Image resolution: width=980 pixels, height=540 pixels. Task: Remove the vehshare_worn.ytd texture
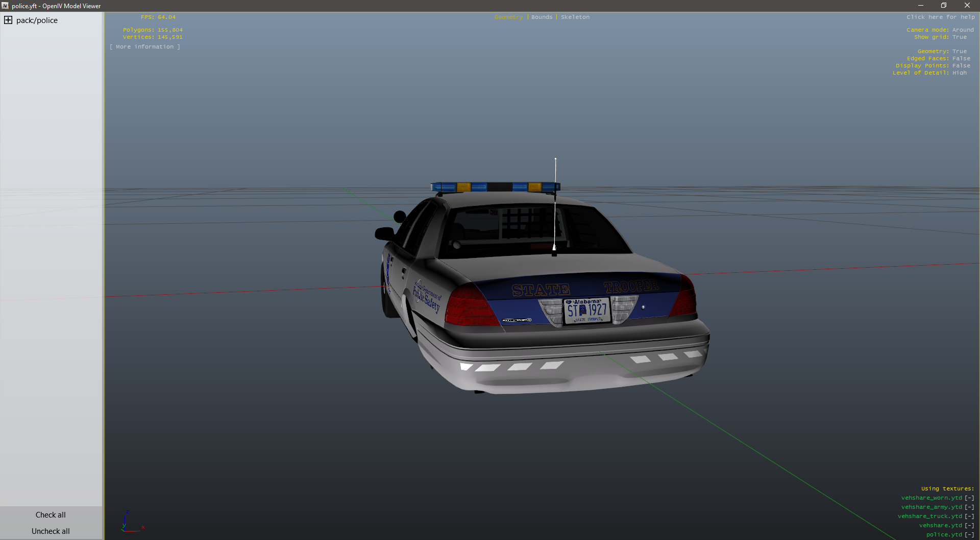tap(969, 498)
